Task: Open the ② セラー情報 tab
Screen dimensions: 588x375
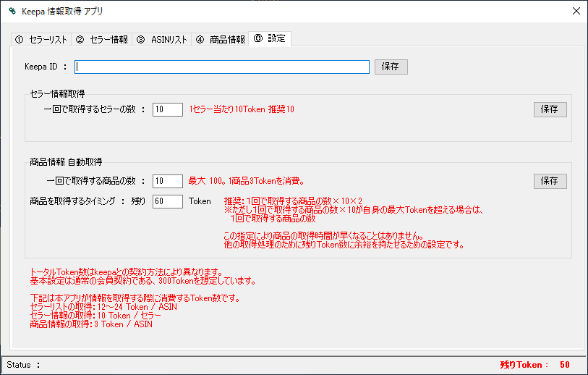Action: click(102, 39)
